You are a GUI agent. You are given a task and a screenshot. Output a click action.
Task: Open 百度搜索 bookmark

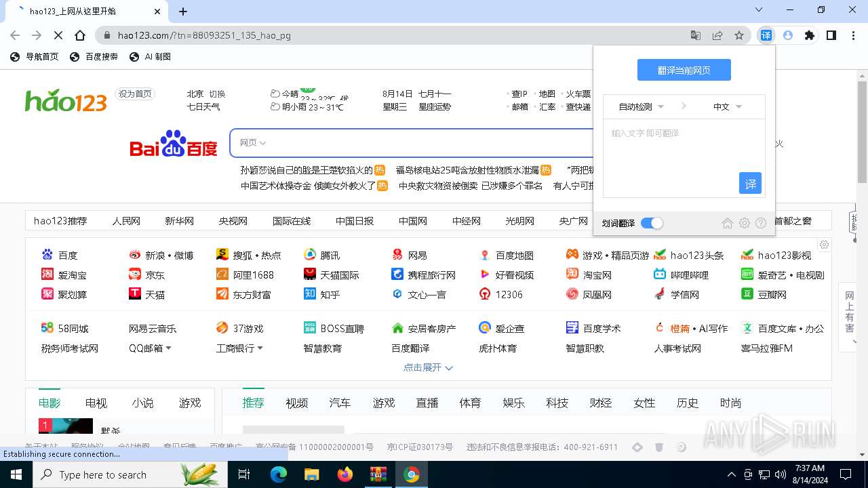coord(94,57)
